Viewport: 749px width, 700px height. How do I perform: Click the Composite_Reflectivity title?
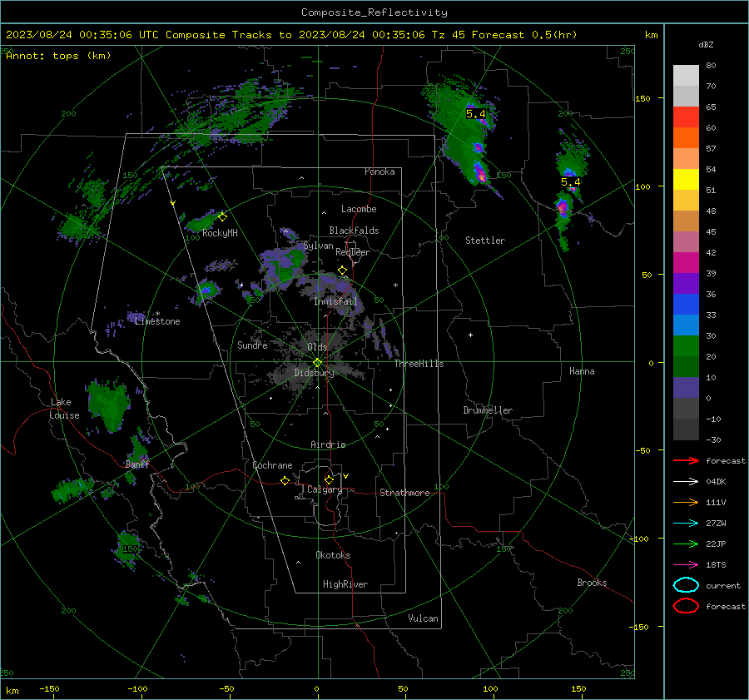pyautogui.click(x=374, y=12)
